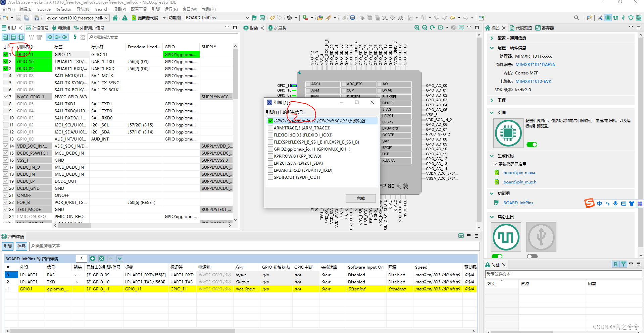Open the security shield tool icon in top right
The image size is (644, 333).
[x=631, y=18]
